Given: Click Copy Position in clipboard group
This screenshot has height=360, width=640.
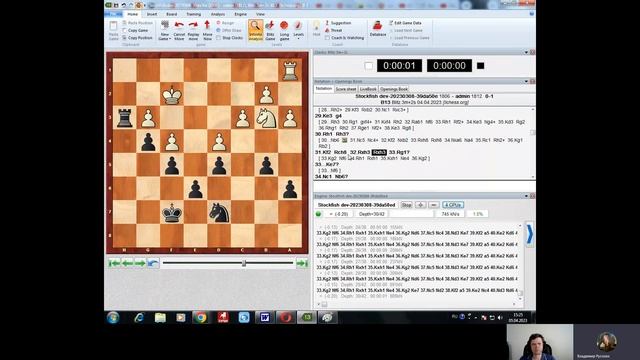Looking at the screenshot, I should (137, 38).
